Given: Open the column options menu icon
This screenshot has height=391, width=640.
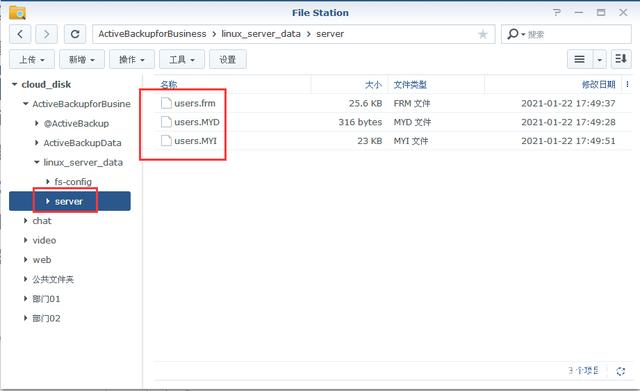Looking at the screenshot, I should click(627, 84).
